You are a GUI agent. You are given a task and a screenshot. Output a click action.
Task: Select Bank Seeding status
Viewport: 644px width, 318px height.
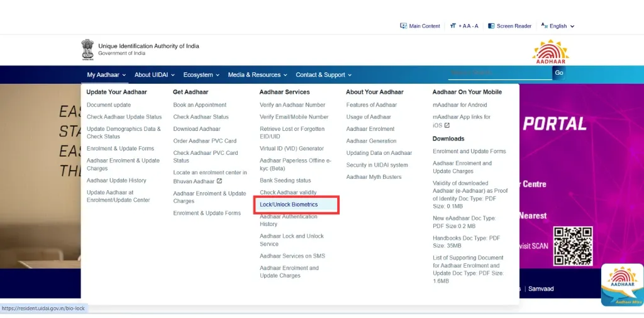pos(285,180)
